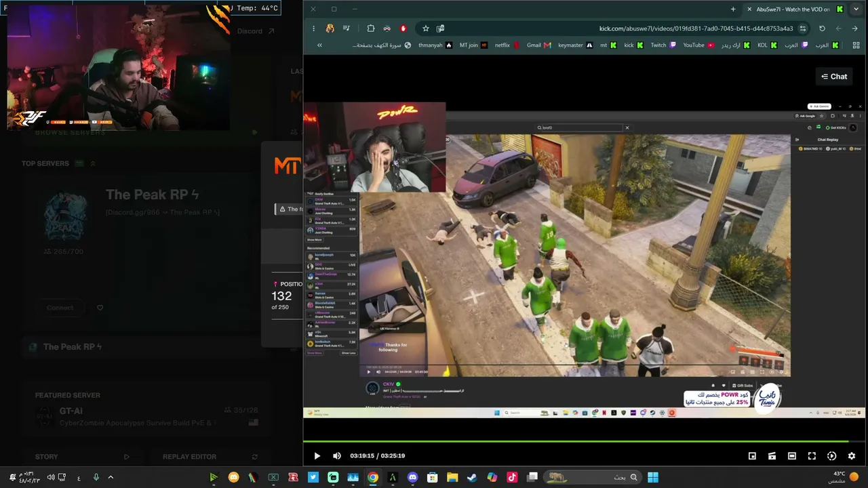The height and width of the screenshot is (488, 868).
Task: Show hidden bookmarks overflow chevron
Action: pos(319,45)
